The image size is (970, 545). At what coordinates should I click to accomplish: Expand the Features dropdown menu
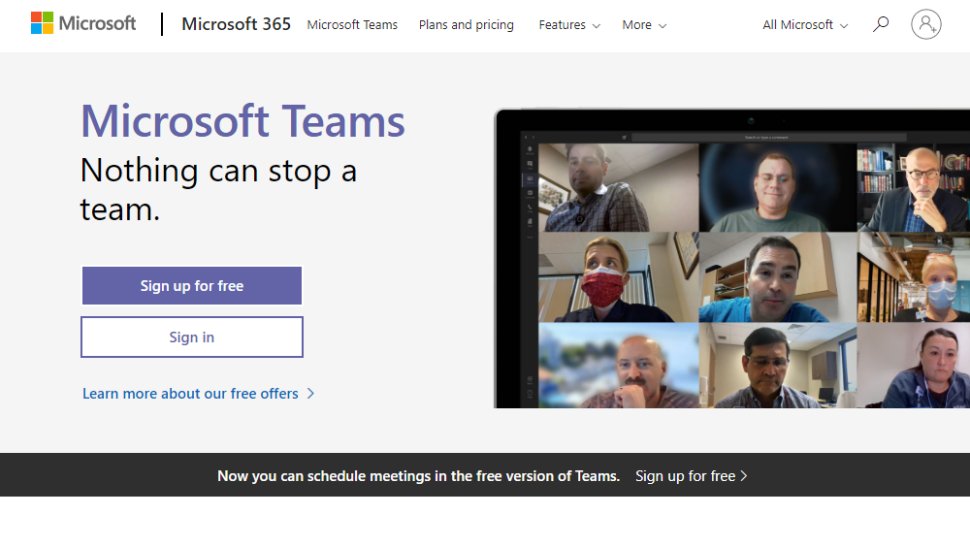click(x=569, y=25)
